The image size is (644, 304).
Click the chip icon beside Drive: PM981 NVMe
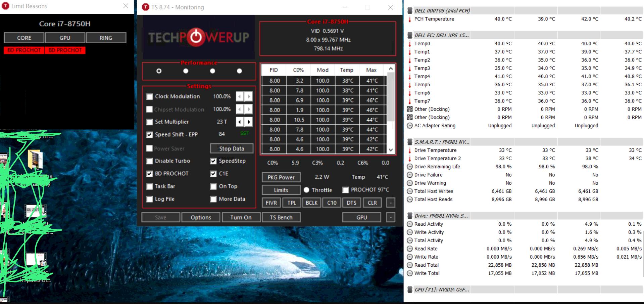click(x=410, y=216)
